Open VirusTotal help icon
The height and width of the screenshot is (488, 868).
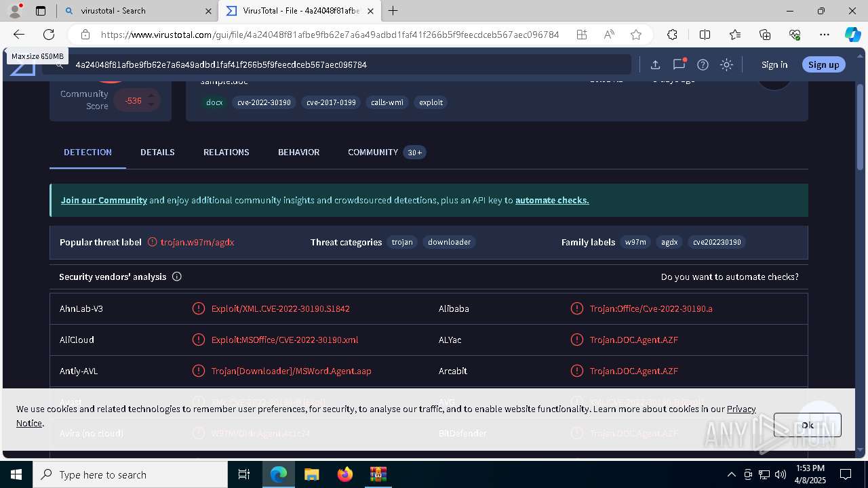(703, 64)
